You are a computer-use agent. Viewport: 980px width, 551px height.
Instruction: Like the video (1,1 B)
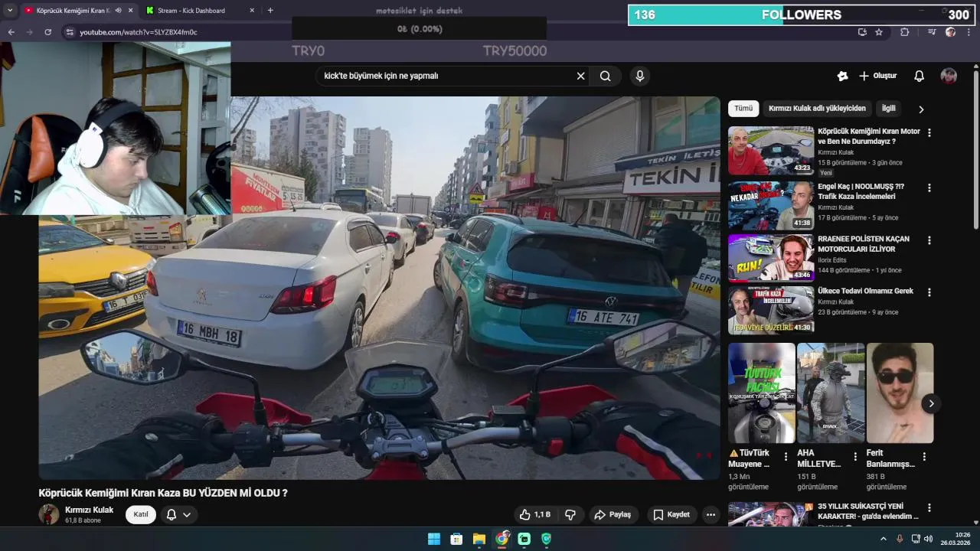coord(534,515)
